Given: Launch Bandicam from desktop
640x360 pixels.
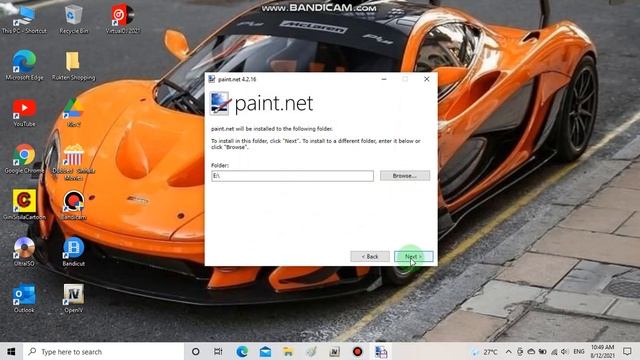Looking at the screenshot, I should click(73, 205).
